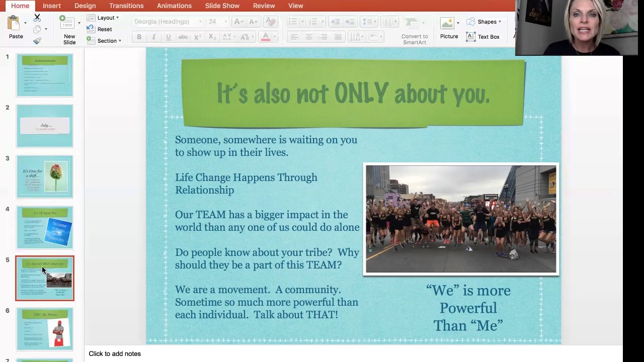Click the slide title 'It's also not ONLY about you.'

(x=353, y=94)
